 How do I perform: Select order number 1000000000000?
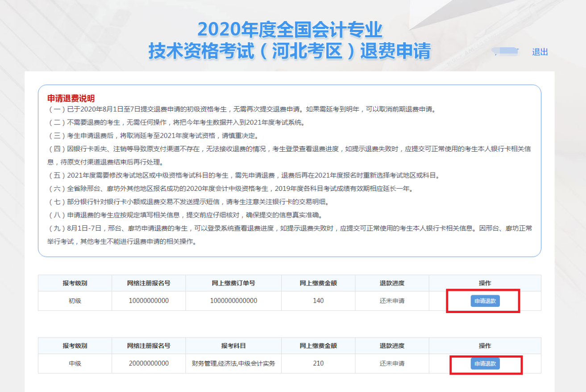[x=233, y=301]
